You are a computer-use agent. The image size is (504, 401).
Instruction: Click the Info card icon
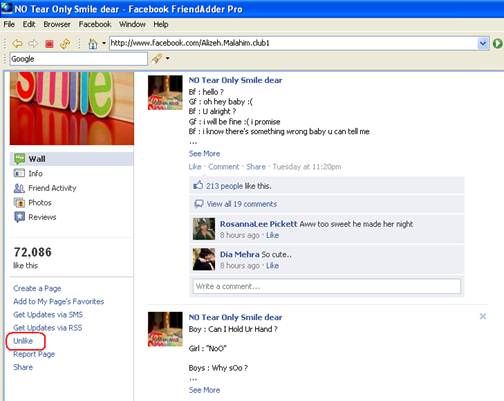[19, 173]
